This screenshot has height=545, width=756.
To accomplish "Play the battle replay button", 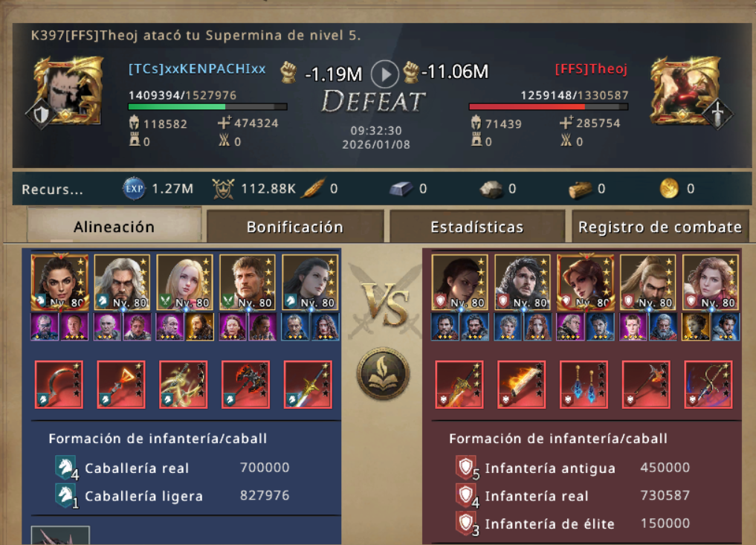I will click(385, 74).
